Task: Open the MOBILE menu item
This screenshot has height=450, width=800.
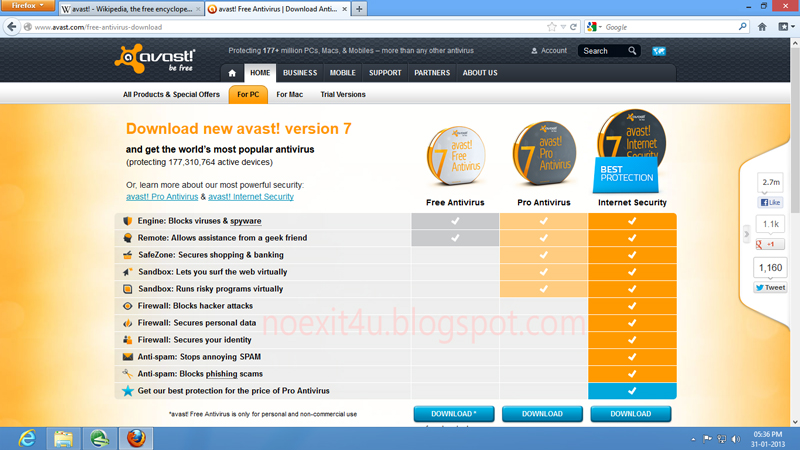Action: click(342, 73)
